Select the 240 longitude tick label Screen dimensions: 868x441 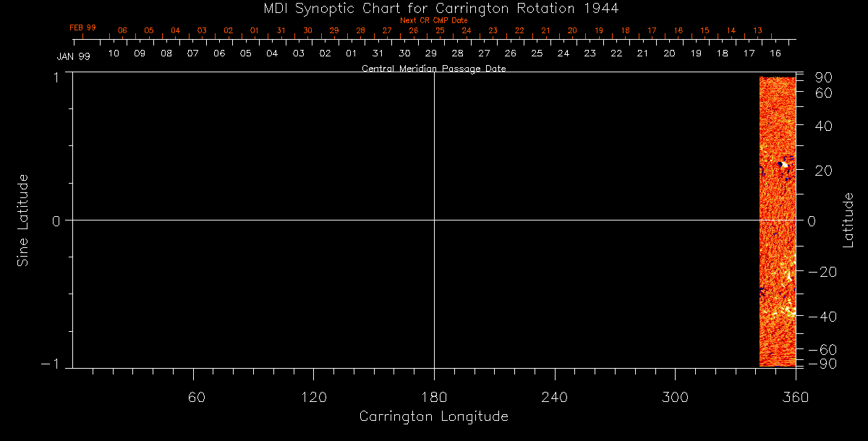point(554,396)
